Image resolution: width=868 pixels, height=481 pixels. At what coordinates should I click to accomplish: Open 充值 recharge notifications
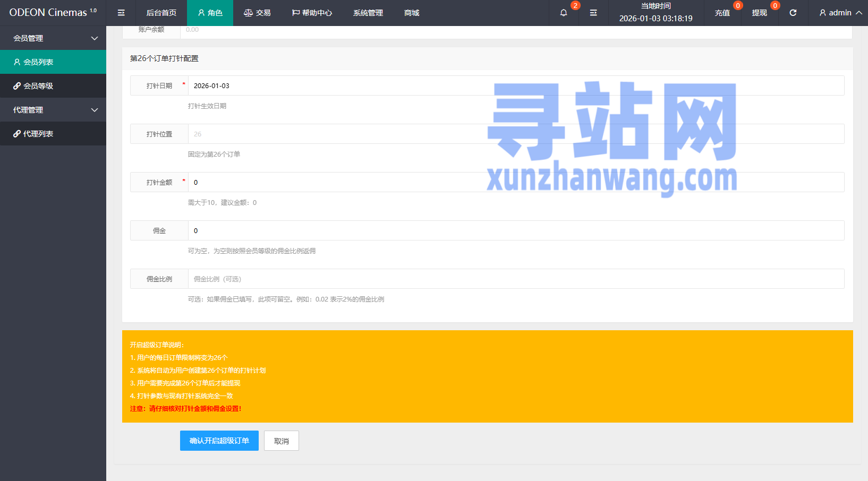pyautogui.click(x=722, y=13)
